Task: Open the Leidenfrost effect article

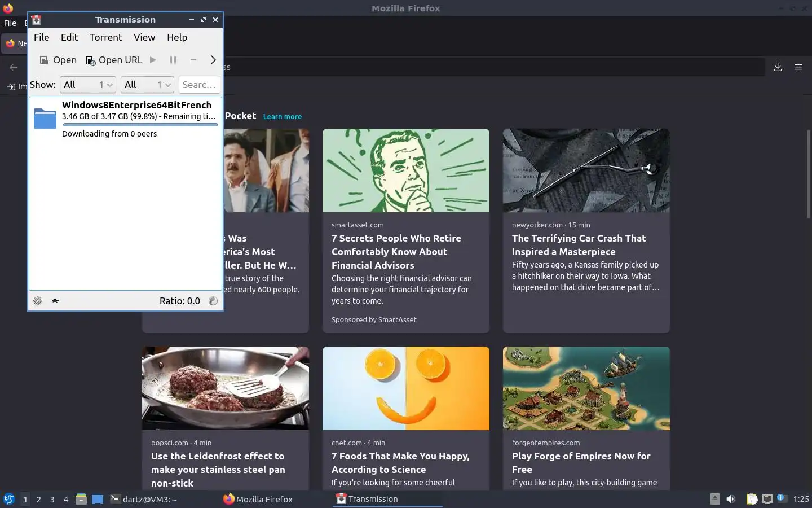Action: tap(218, 470)
